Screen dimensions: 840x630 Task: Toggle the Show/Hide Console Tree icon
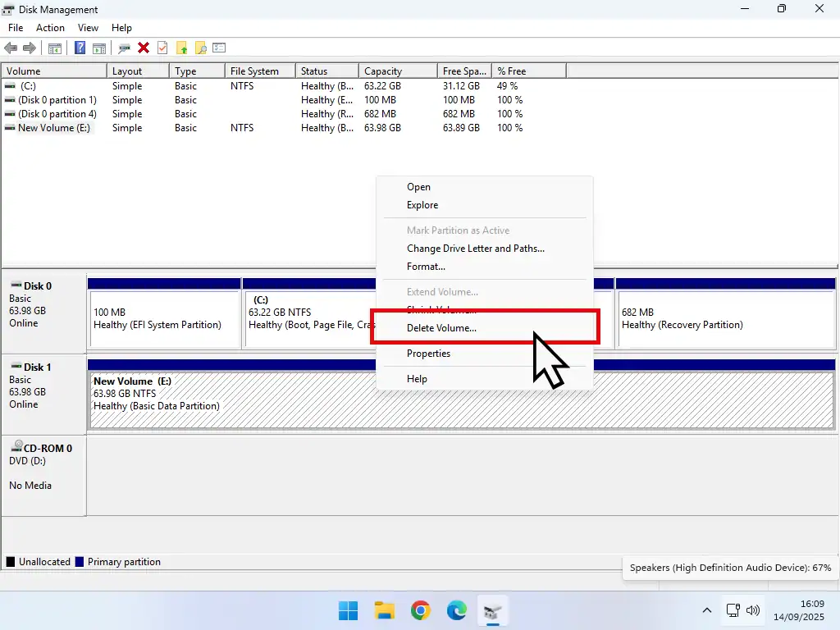pyautogui.click(x=55, y=48)
